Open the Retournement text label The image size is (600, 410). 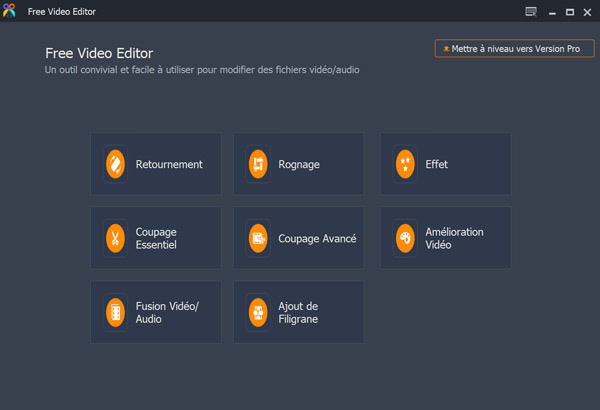(169, 164)
